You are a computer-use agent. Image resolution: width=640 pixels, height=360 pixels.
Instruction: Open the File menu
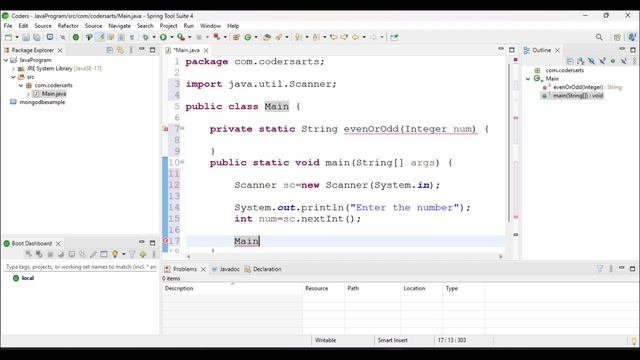[8, 26]
